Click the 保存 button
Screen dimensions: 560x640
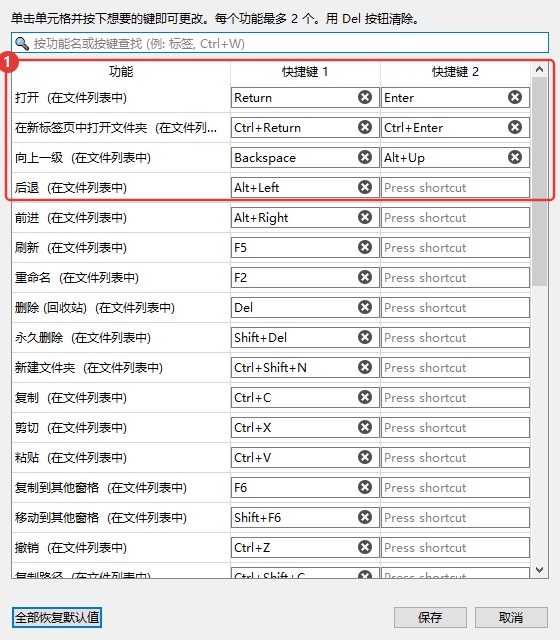point(430,618)
